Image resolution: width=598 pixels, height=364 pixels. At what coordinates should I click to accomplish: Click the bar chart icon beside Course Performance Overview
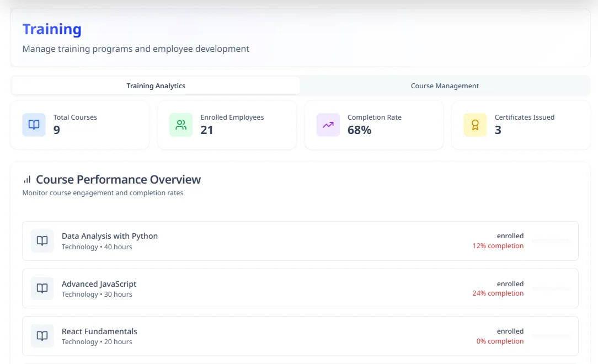[x=27, y=180]
